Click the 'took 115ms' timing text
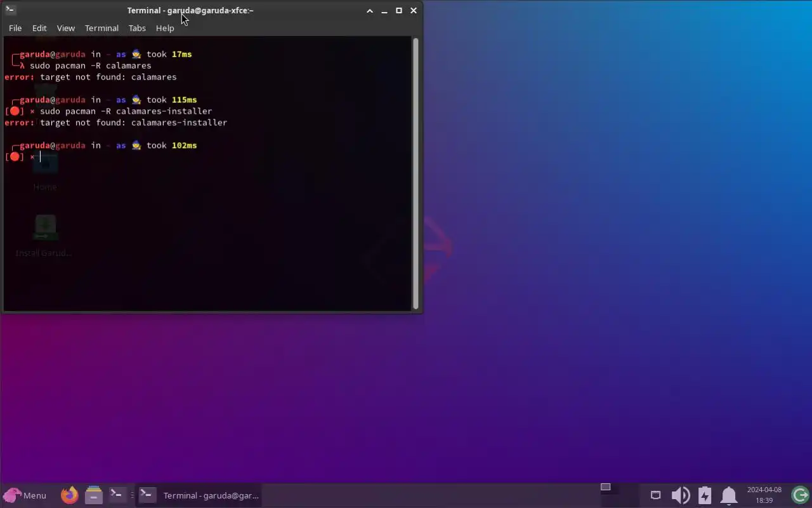The height and width of the screenshot is (508, 812). click(172, 100)
